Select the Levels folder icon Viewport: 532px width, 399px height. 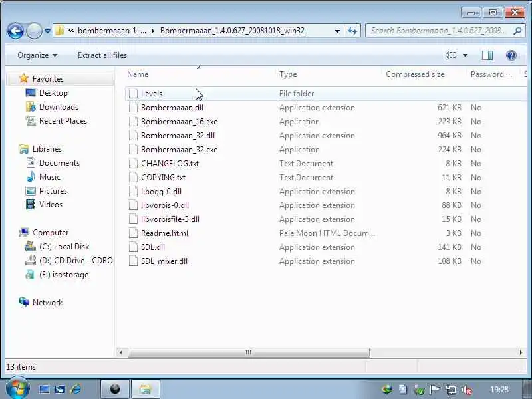(133, 94)
